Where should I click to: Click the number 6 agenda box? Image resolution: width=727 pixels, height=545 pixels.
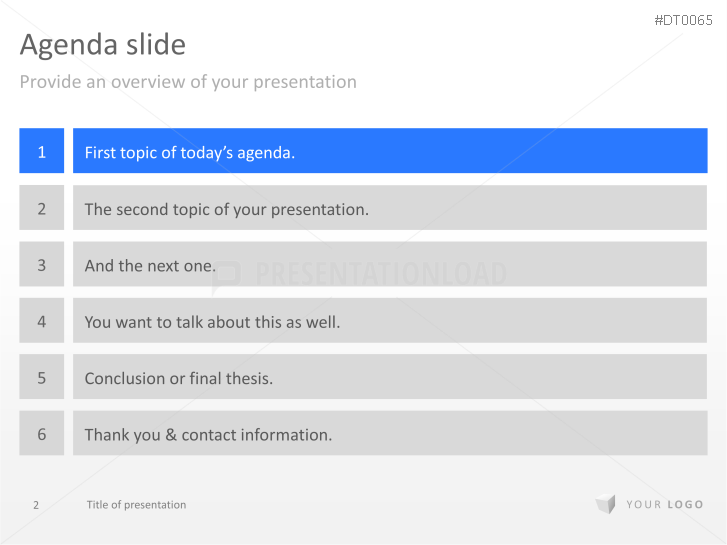point(41,434)
